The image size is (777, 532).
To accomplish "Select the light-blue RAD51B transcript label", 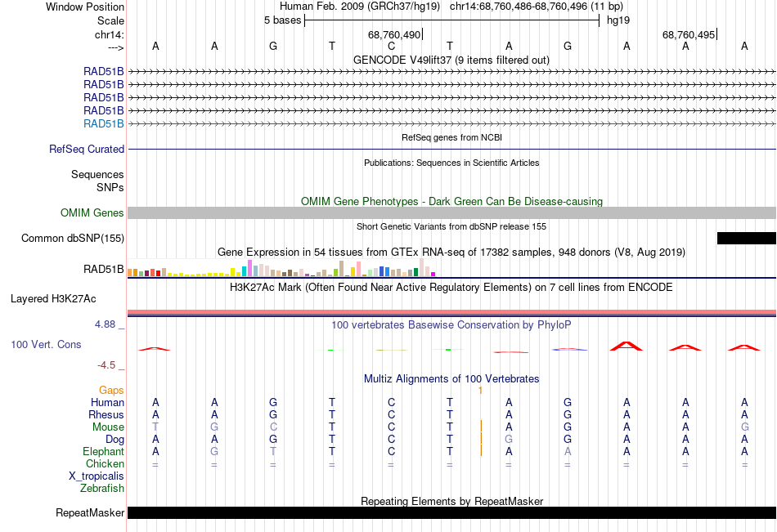I will pos(104,124).
